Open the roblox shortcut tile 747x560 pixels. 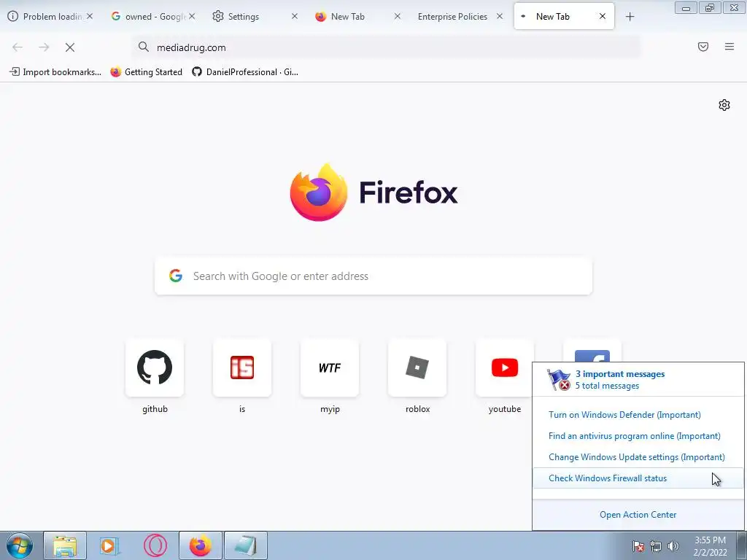click(417, 367)
